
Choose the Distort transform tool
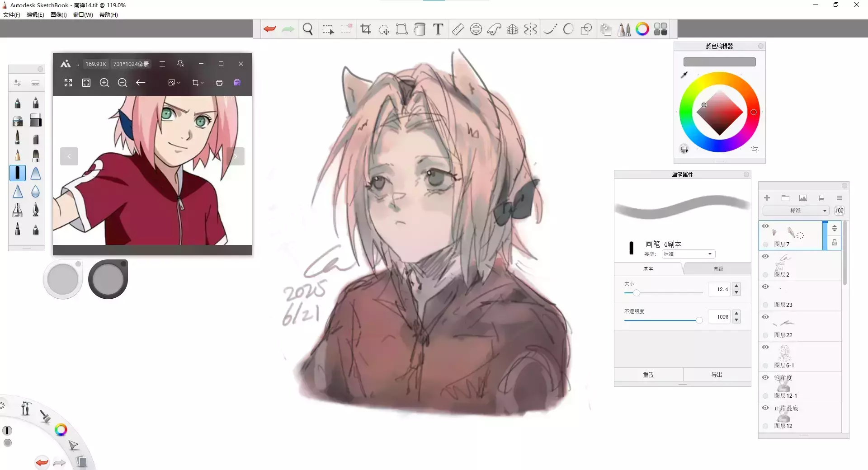pos(401,29)
